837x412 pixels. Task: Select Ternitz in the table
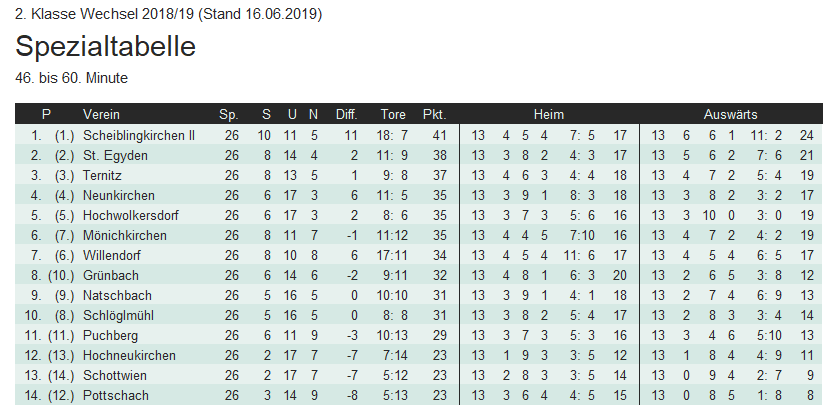pyautogui.click(x=105, y=175)
